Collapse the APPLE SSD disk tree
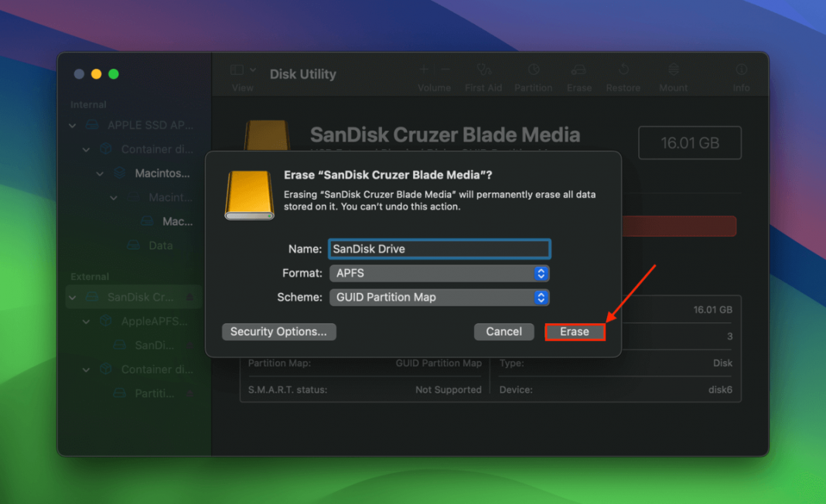 coord(73,125)
